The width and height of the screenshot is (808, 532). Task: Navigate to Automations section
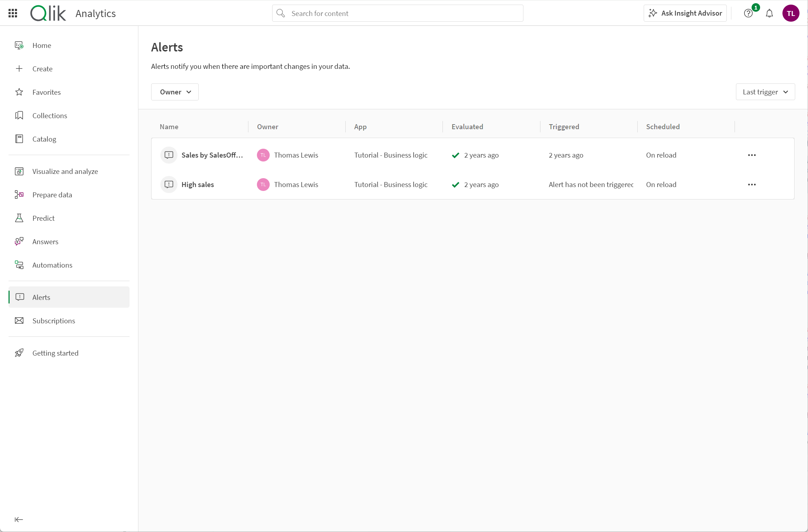tap(53, 265)
